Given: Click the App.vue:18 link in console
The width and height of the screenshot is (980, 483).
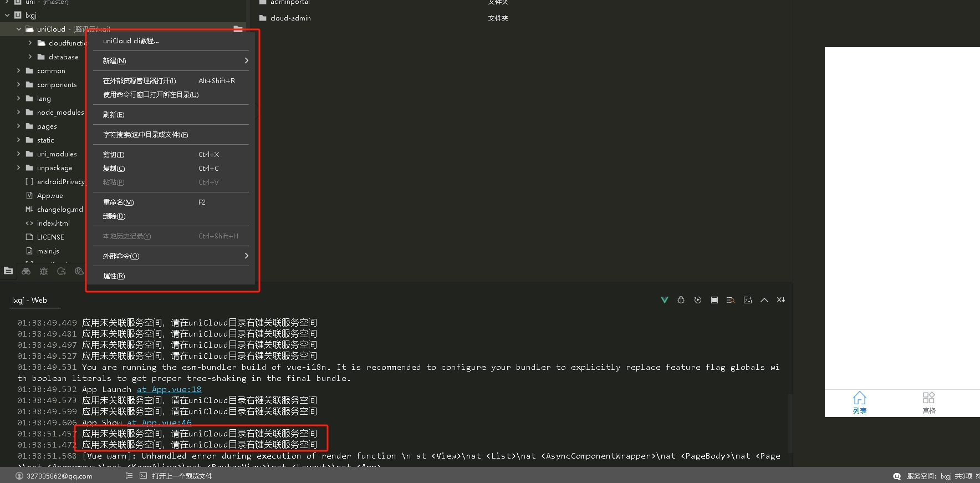Looking at the screenshot, I should click(169, 389).
